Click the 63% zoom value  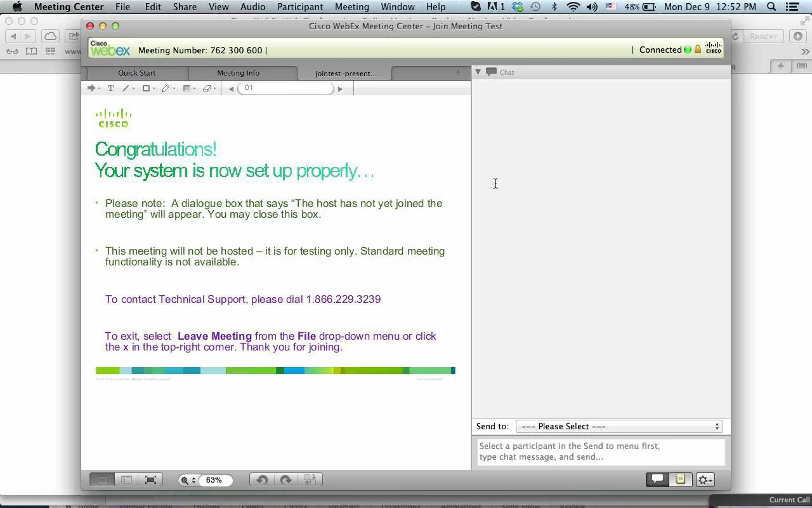pyautogui.click(x=214, y=480)
